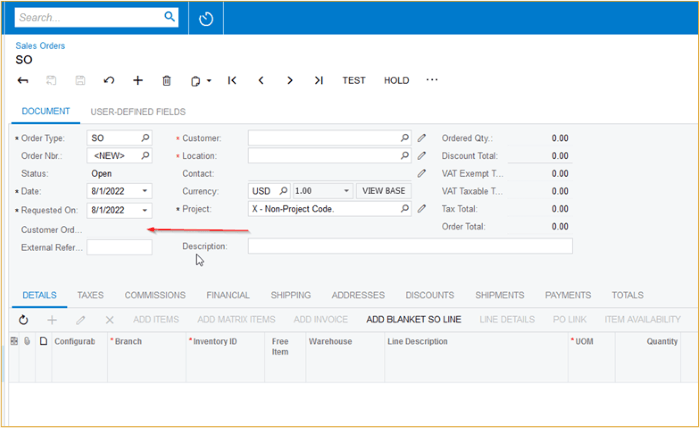This screenshot has width=700, height=428.
Task: Click into the Description input field
Action: pos(410,246)
